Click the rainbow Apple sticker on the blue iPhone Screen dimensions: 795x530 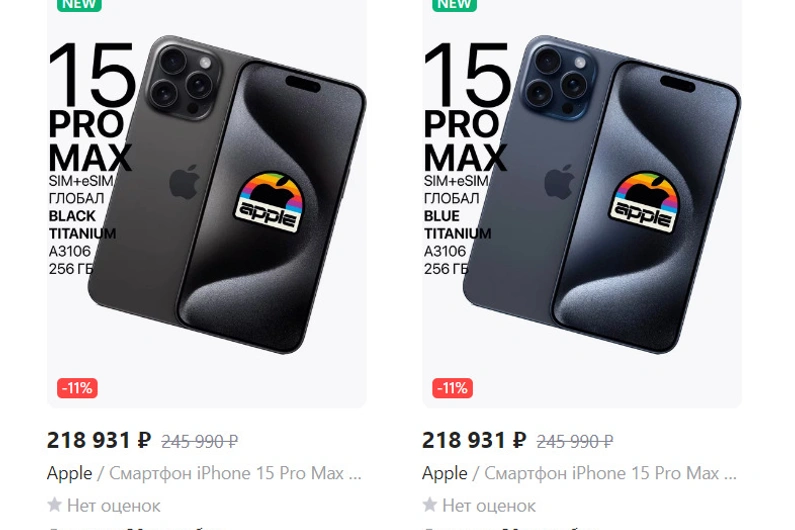pos(645,202)
